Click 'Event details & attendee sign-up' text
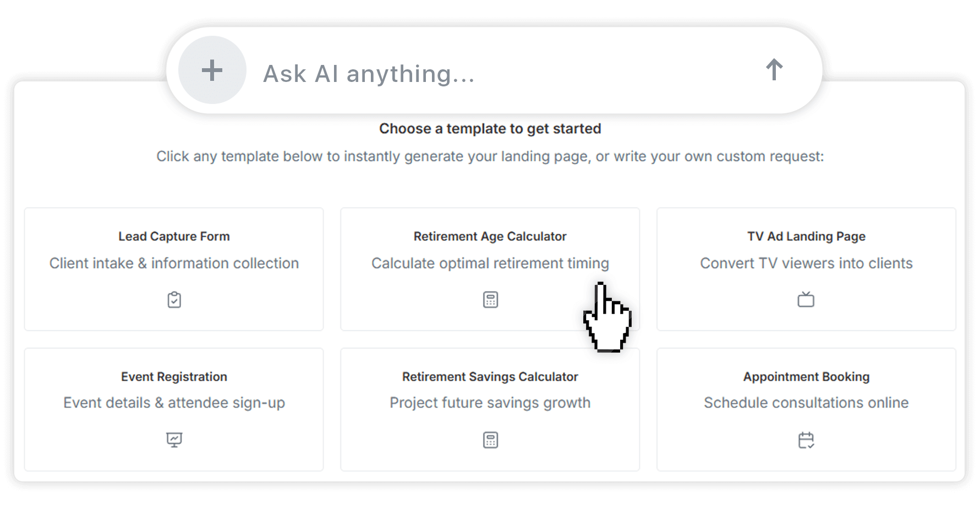 click(174, 403)
